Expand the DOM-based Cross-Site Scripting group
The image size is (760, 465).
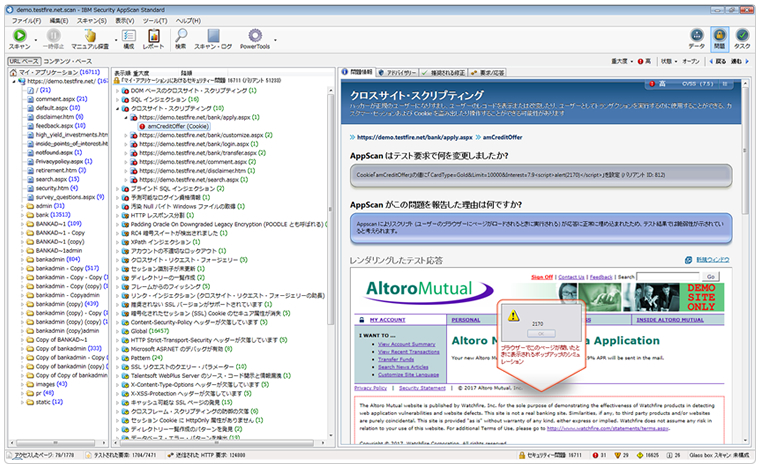click(x=117, y=91)
